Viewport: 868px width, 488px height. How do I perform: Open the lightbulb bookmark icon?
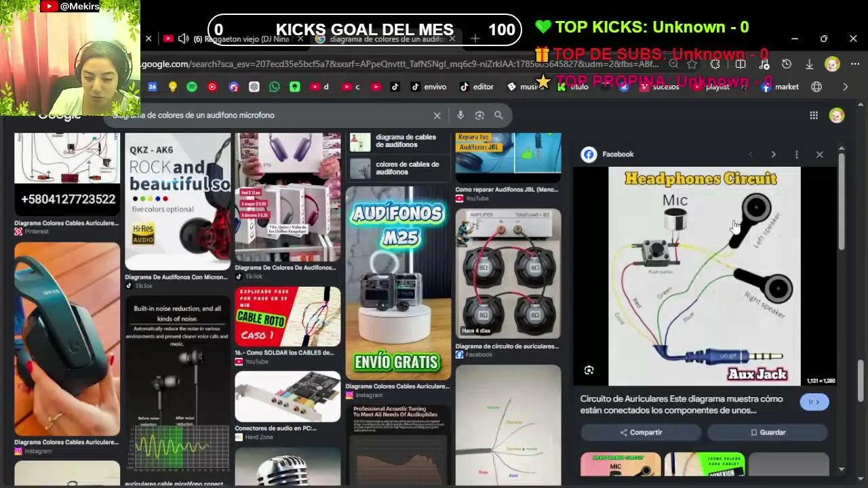pos(172,87)
